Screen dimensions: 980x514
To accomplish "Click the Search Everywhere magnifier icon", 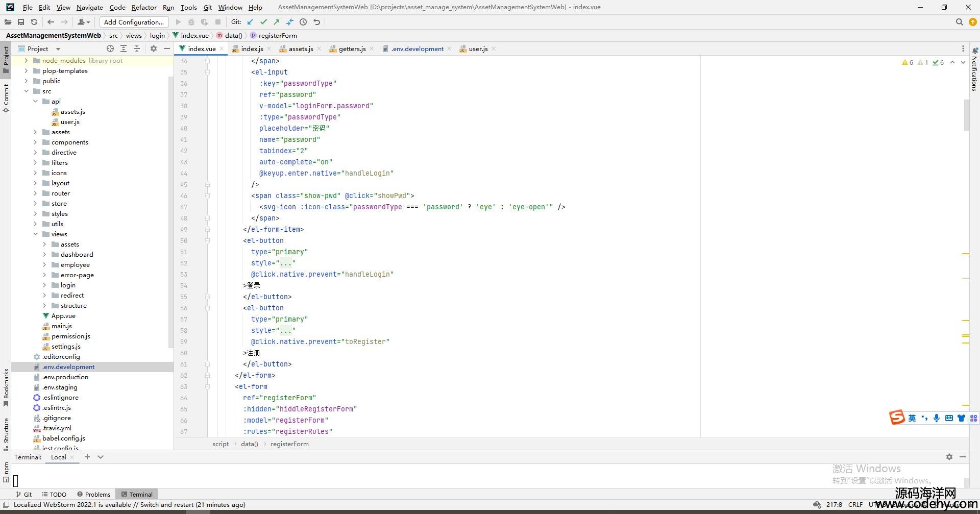I will pos(959,22).
